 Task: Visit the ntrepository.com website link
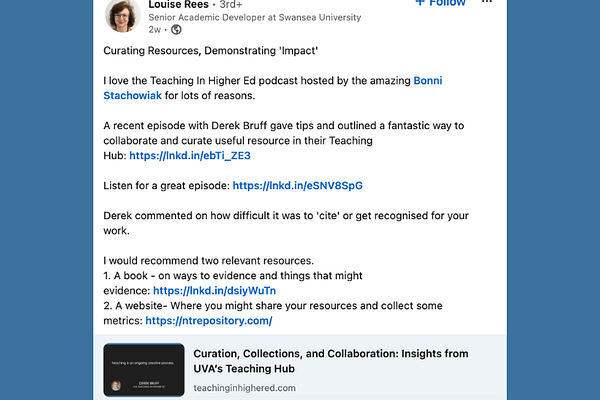click(x=208, y=321)
